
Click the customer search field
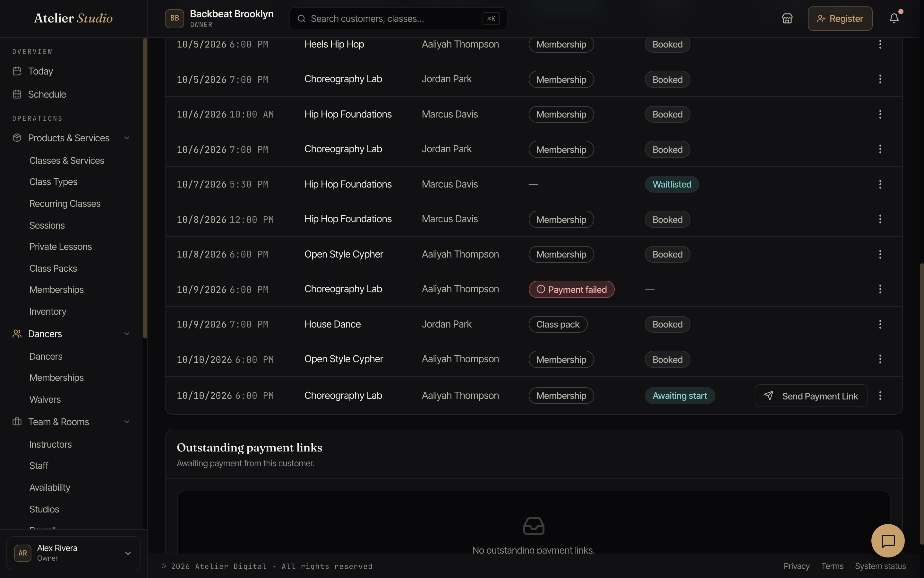pos(398,19)
